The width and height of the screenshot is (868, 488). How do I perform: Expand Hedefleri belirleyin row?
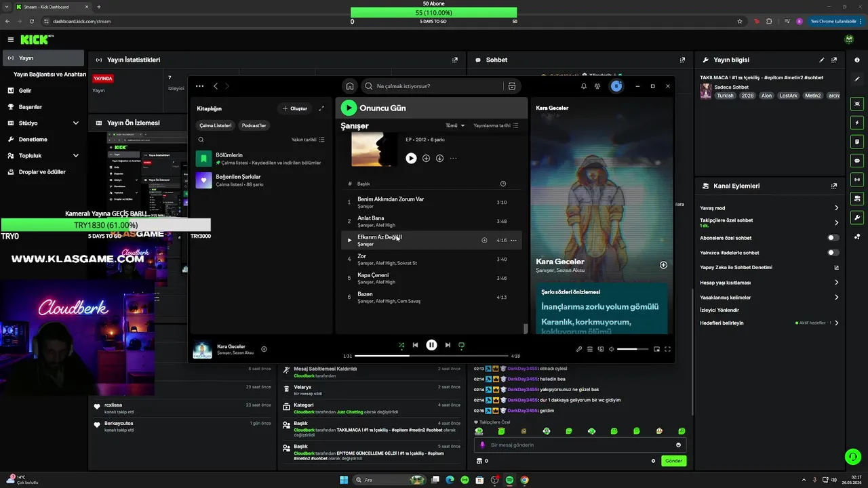pos(836,323)
